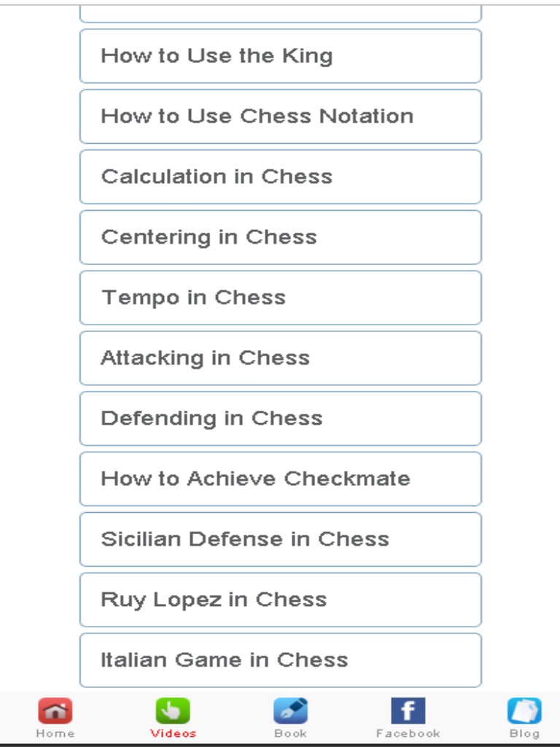Tap the Home icon in bottom bar
The width and height of the screenshot is (560, 747).
(55, 711)
